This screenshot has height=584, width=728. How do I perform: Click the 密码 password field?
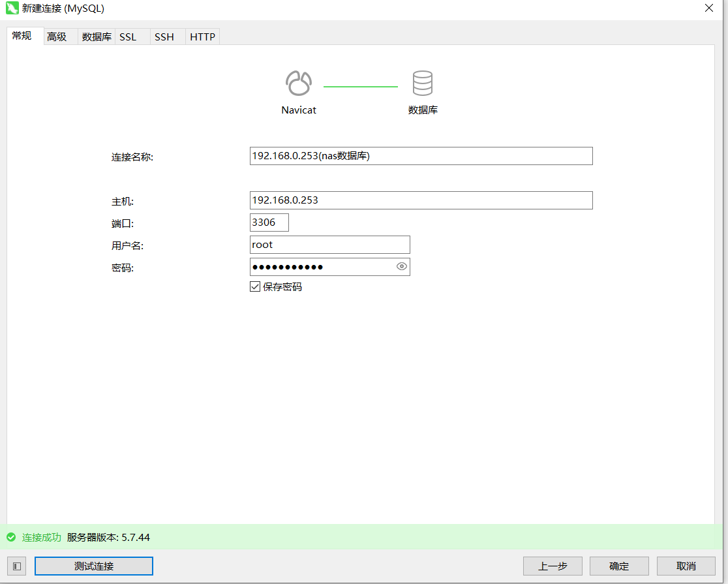329,267
